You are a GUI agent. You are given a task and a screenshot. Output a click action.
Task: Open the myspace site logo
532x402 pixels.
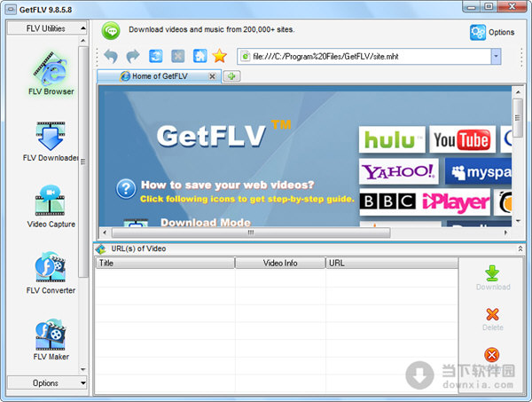pyautogui.click(x=478, y=171)
